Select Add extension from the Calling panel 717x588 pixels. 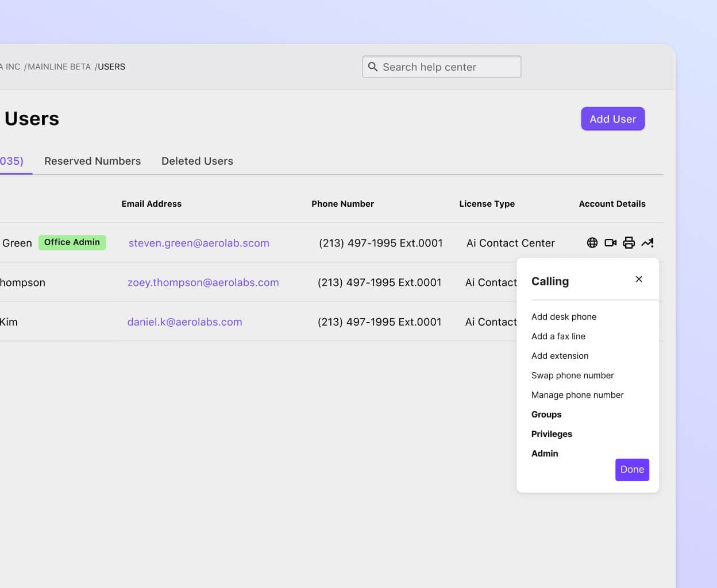point(560,355)
